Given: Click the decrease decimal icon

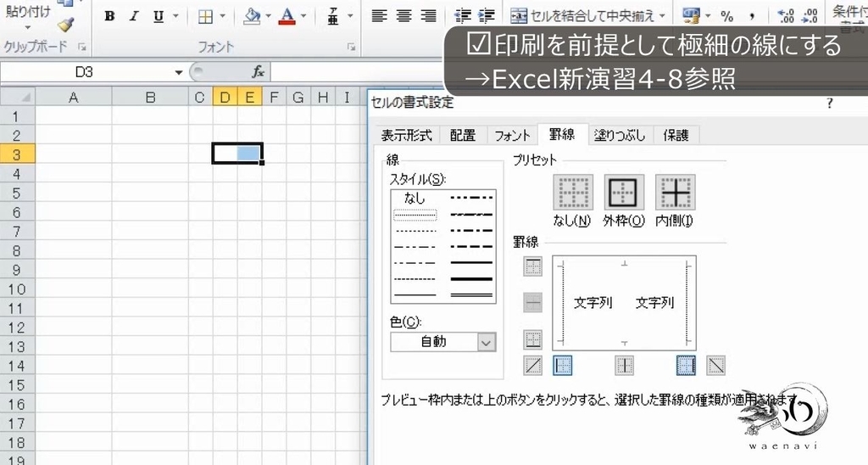Looking at the screenshot, I should coord(810,16).
